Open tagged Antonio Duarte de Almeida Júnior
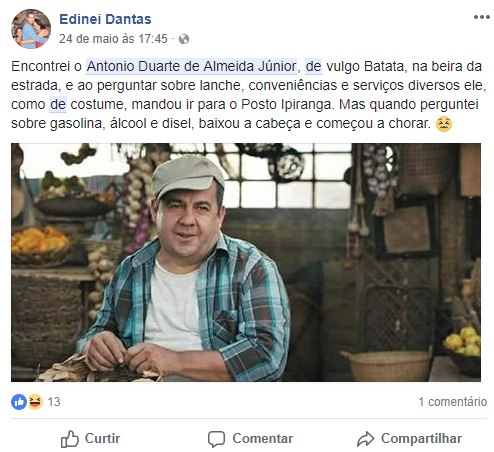This screenshot has height=452, width=494. [x=192, y=66]
